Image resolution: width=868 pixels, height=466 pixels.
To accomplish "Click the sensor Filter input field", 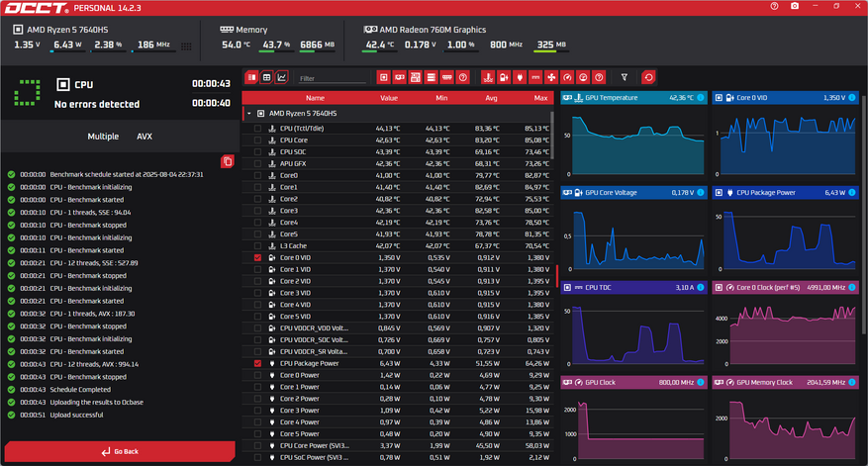I will pos(333,78).
